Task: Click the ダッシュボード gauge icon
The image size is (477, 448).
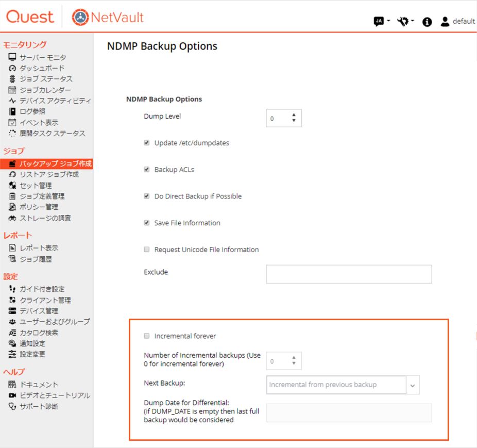Action: (x=12, y=68)
